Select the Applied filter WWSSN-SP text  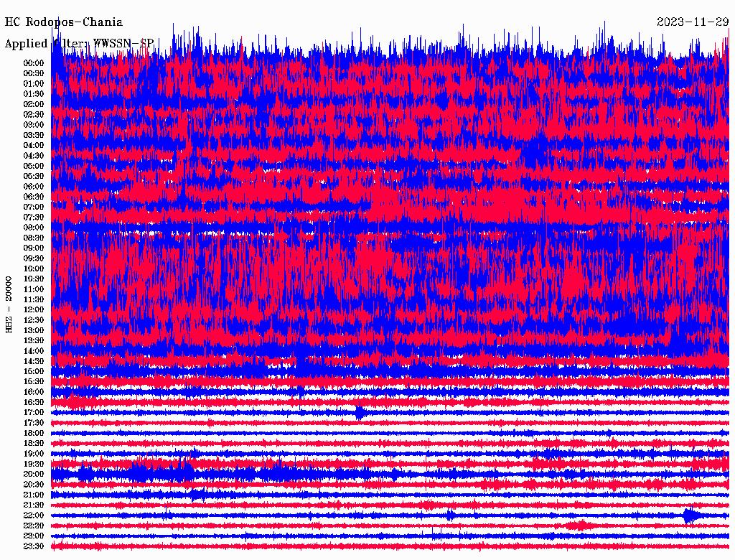(x=79, y=44)
